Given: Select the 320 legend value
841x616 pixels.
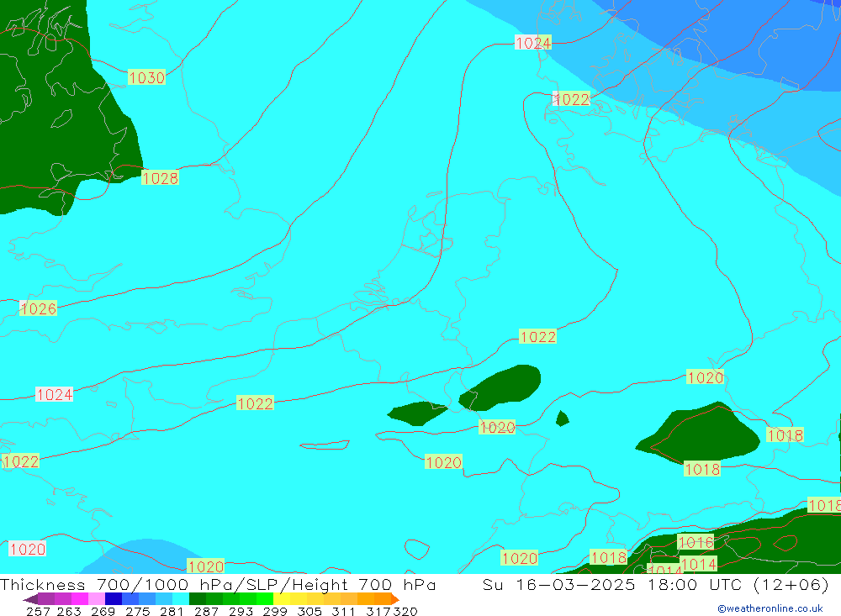Looking at the screenshot, I should (405, 611).
